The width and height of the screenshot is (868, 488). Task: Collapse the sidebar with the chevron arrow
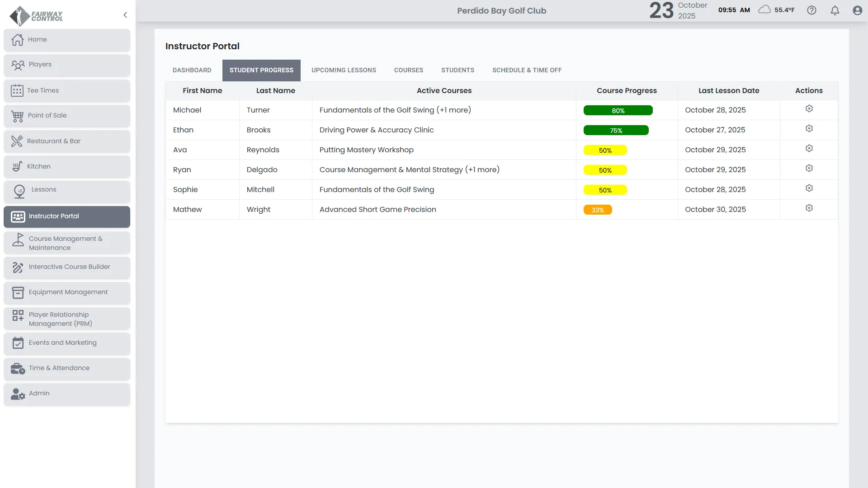(x=125, y=15)
